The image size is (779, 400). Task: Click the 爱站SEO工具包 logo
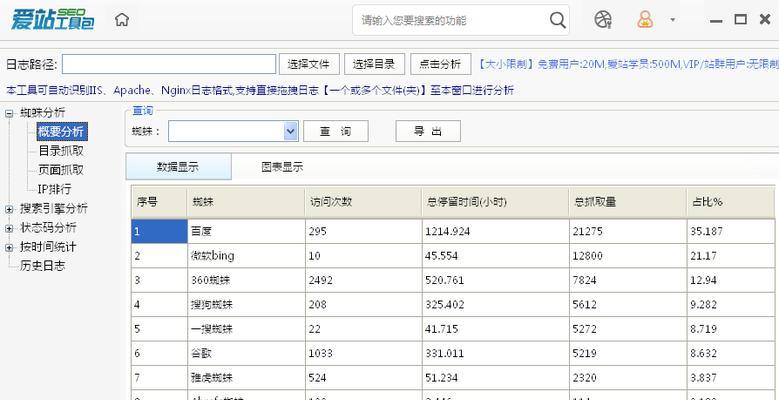[x=52, y=19]
